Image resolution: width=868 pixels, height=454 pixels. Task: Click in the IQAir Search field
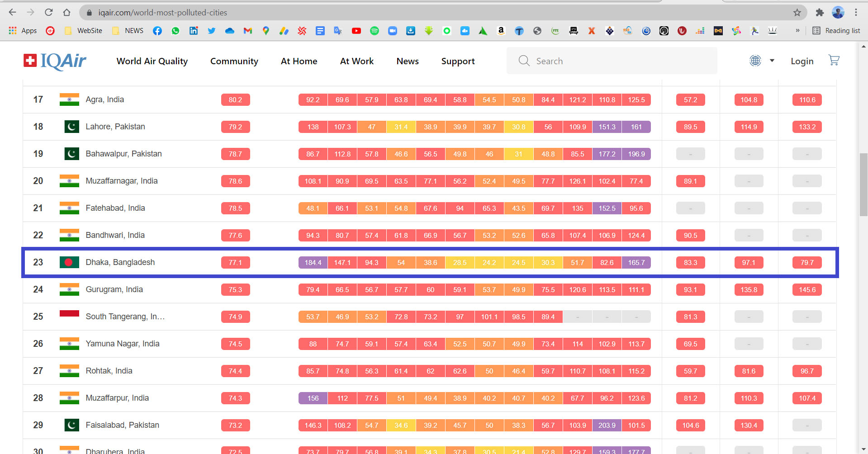click(620, 61)
